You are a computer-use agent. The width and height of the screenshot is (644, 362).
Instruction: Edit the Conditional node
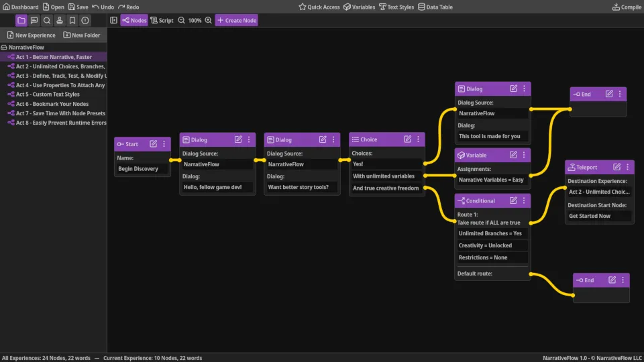[513, 200]
